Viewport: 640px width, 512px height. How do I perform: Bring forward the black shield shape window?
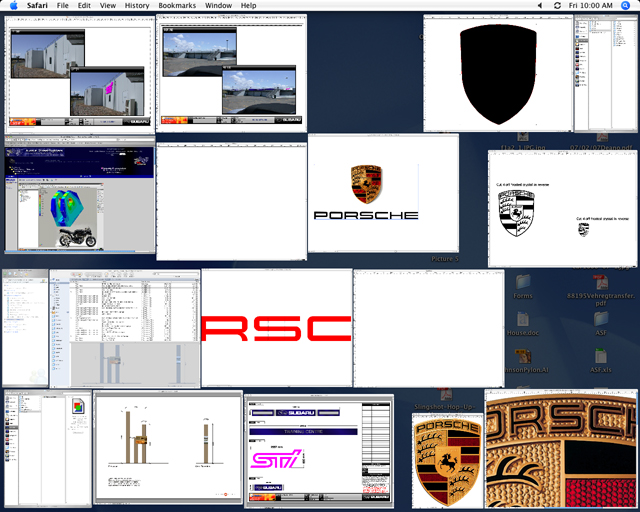click(x=498, y=73)
